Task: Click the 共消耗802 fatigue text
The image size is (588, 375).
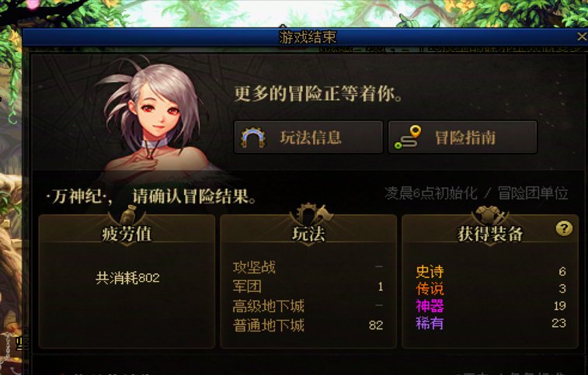Action: pyautogui.click(x=127, y=278)
